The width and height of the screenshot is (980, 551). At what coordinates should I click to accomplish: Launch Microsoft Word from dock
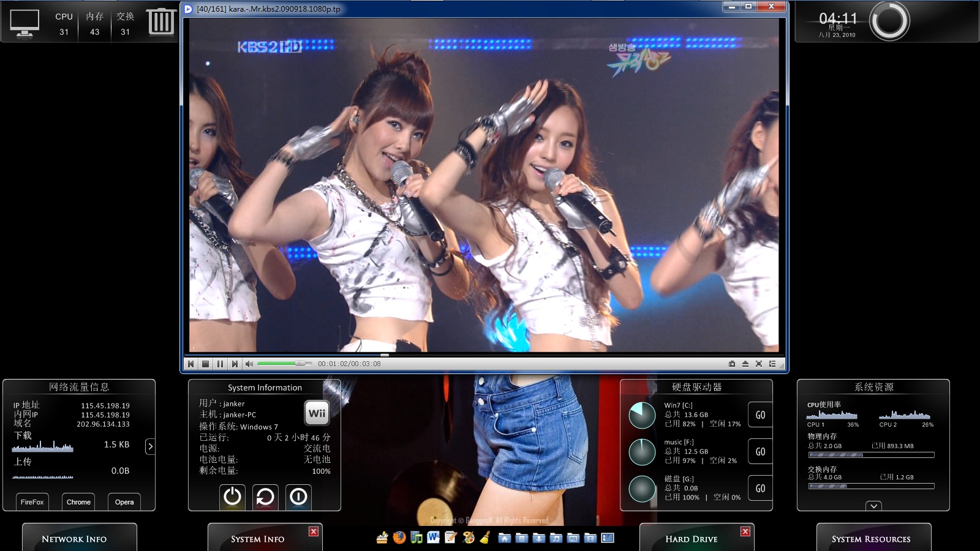point(434,538)
